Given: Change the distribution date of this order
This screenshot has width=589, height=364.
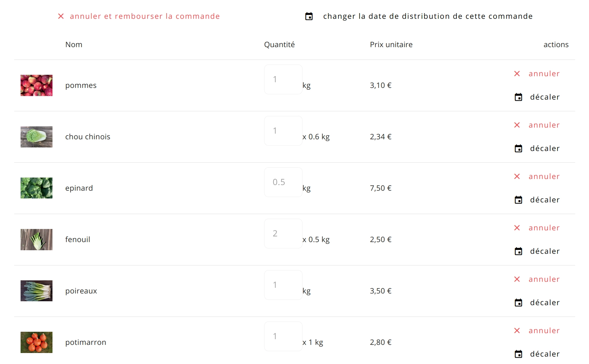Looking at the screenshot, I should click(x=428, y=16).
